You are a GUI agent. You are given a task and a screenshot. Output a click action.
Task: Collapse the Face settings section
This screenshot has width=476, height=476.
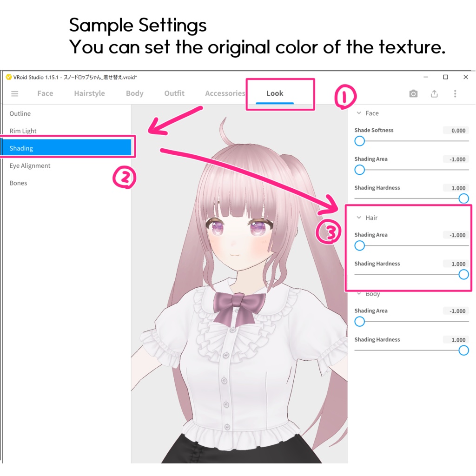pos(358,112)
